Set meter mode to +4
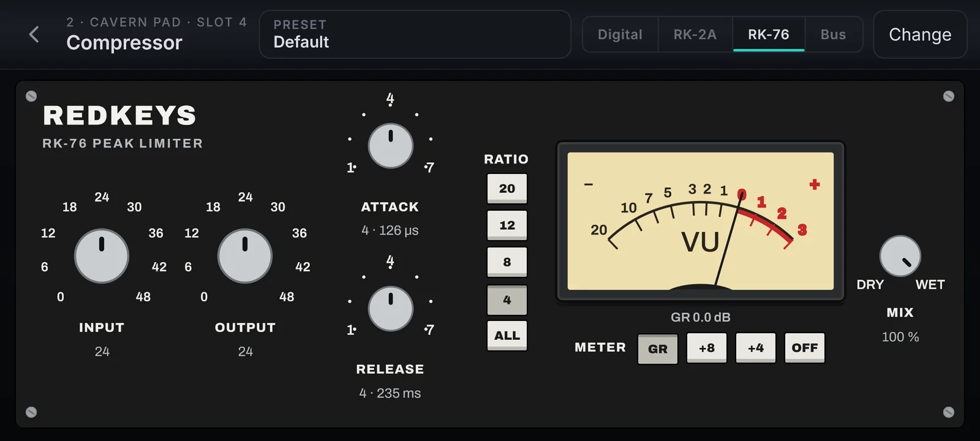This screenshot has height=441, width=980. (756, 348)
